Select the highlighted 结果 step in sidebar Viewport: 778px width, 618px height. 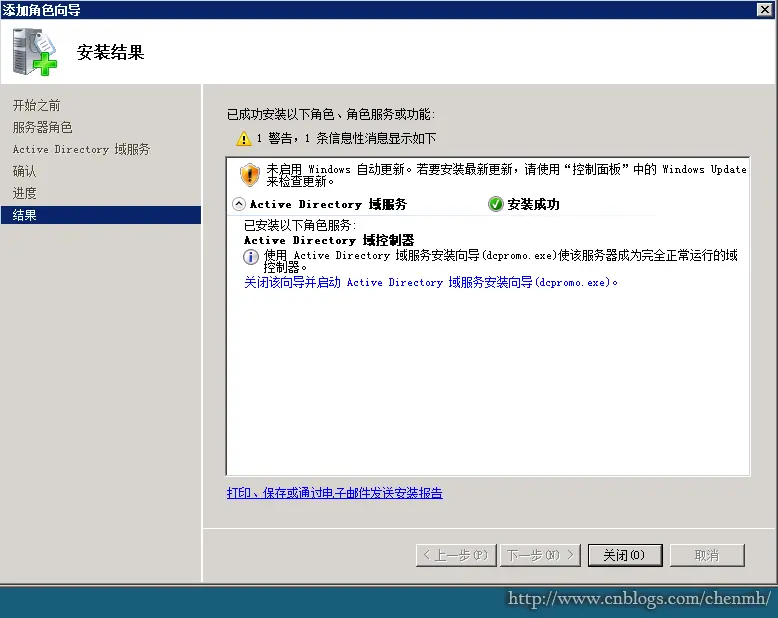(101, 215)
